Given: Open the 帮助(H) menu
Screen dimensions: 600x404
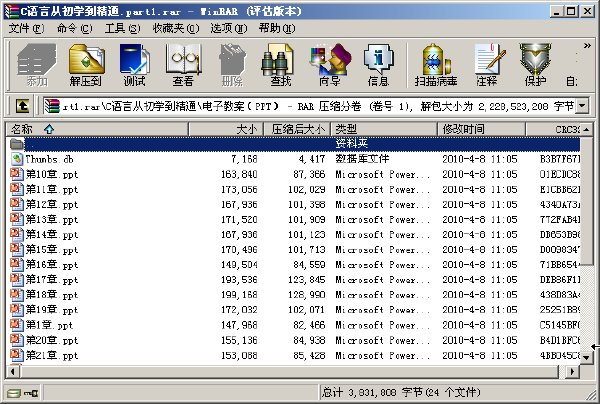Looking at the screenshot, I should (x=277, y=28).
